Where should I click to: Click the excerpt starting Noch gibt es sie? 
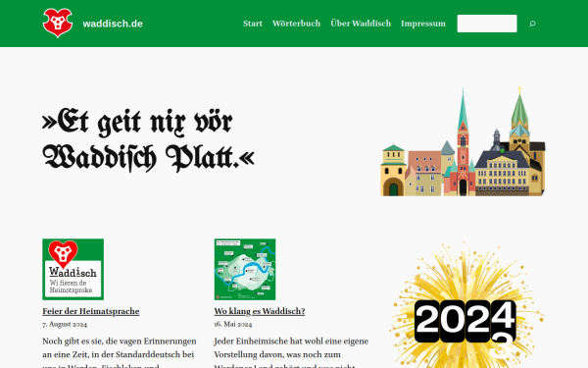120,352
